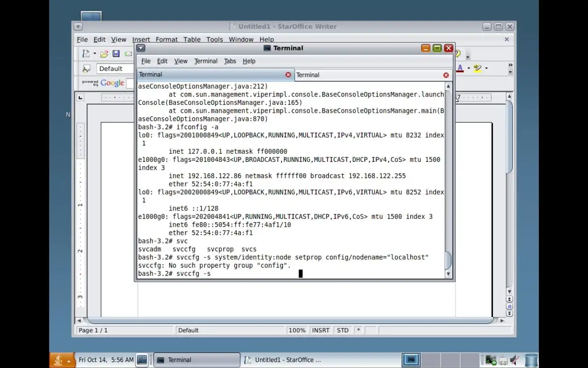Screen dimensions: 588x368
Task: Click the document modified asterisk indicator
Action: coord(358,330)
